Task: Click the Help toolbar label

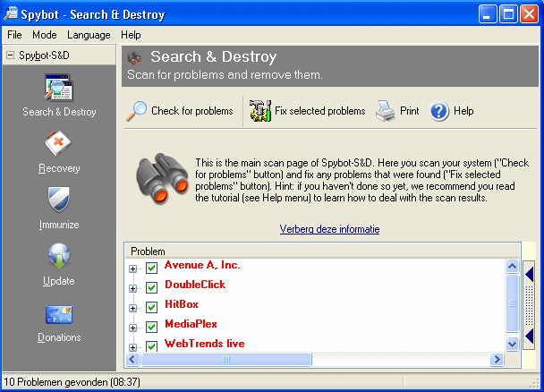Action: pos(463,111)
